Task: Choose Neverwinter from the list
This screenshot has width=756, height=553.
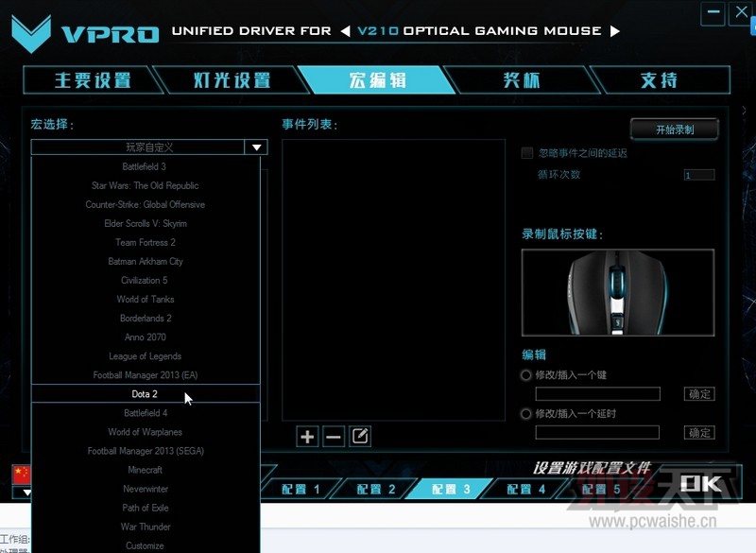Action: click(x=145, y=489)
